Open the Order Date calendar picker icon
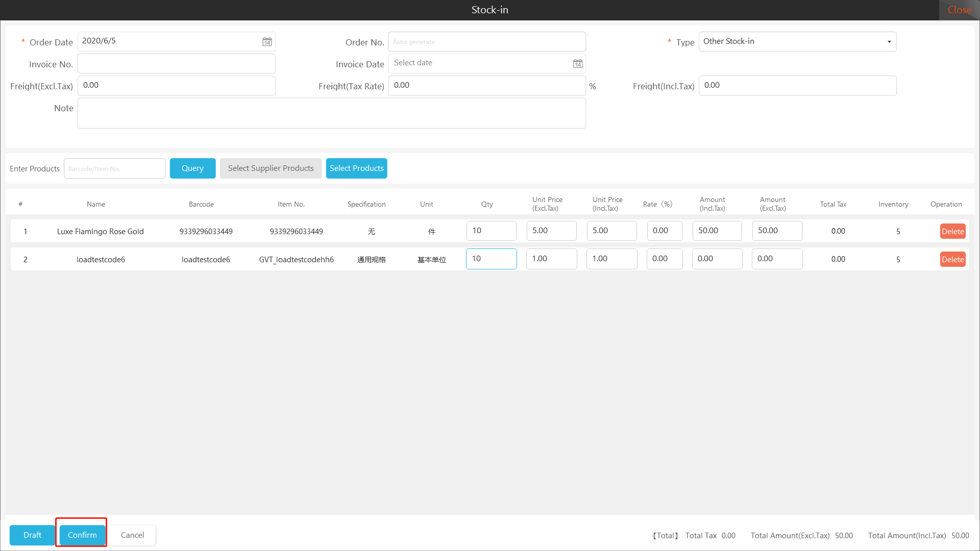The width and height of the screenshot is (980, 551). [267, 42]
